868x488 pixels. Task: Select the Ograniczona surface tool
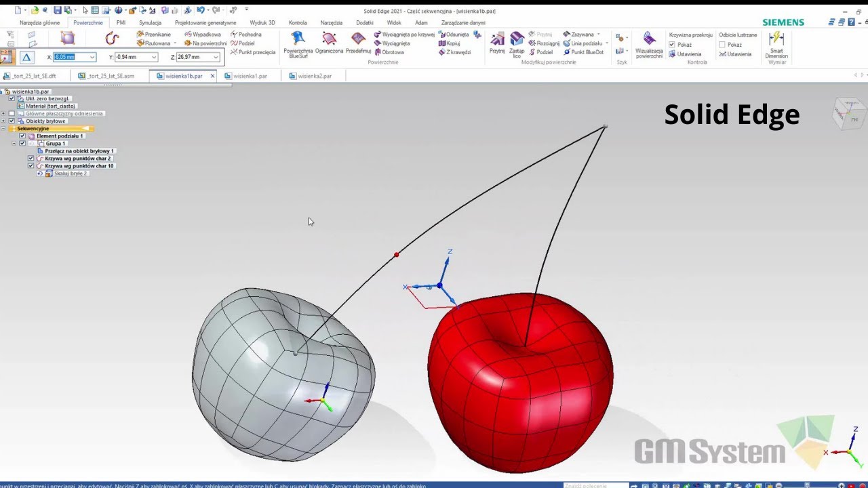click(x=329, y=43)
